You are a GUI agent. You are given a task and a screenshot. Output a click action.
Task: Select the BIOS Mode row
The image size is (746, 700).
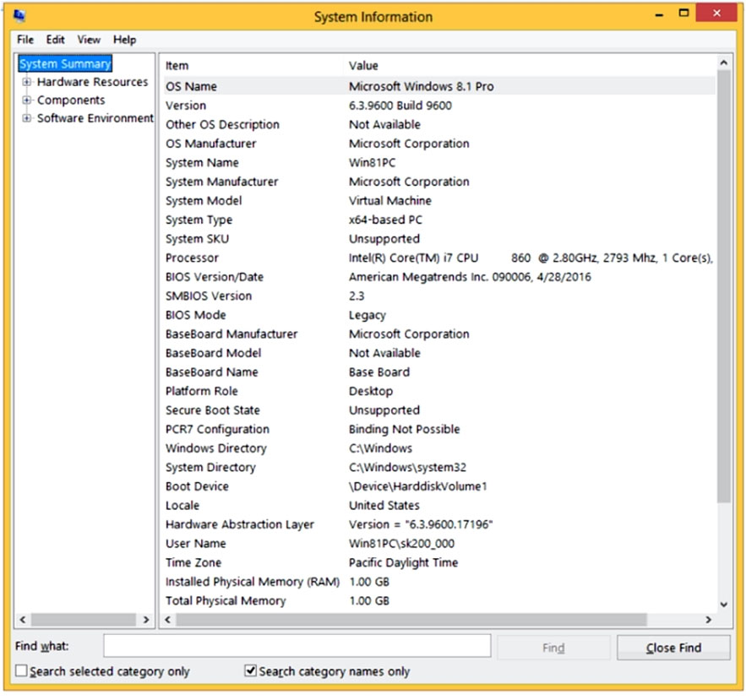tap(438, 315)
